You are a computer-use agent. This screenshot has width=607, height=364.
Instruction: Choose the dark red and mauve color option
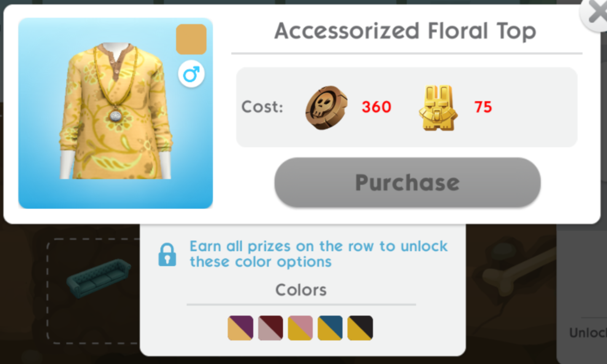click(x=271, y=328)
